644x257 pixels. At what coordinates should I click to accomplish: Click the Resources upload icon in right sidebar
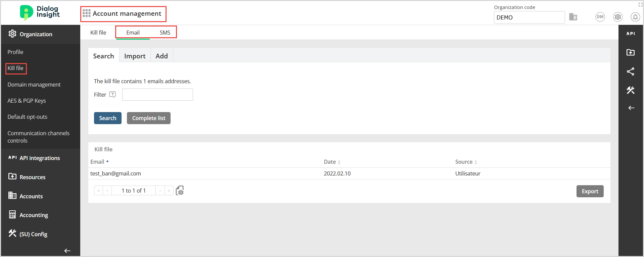tap(631, 52)
